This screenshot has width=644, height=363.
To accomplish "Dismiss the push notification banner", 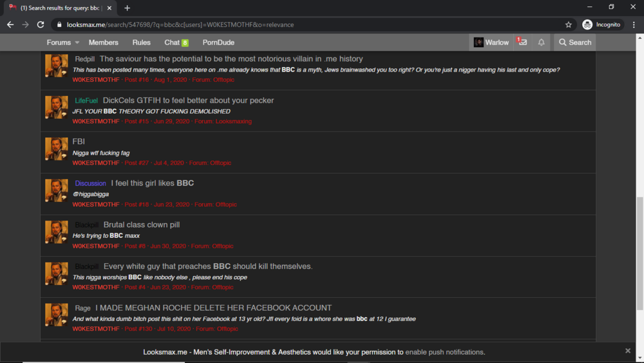I will 627,351.
